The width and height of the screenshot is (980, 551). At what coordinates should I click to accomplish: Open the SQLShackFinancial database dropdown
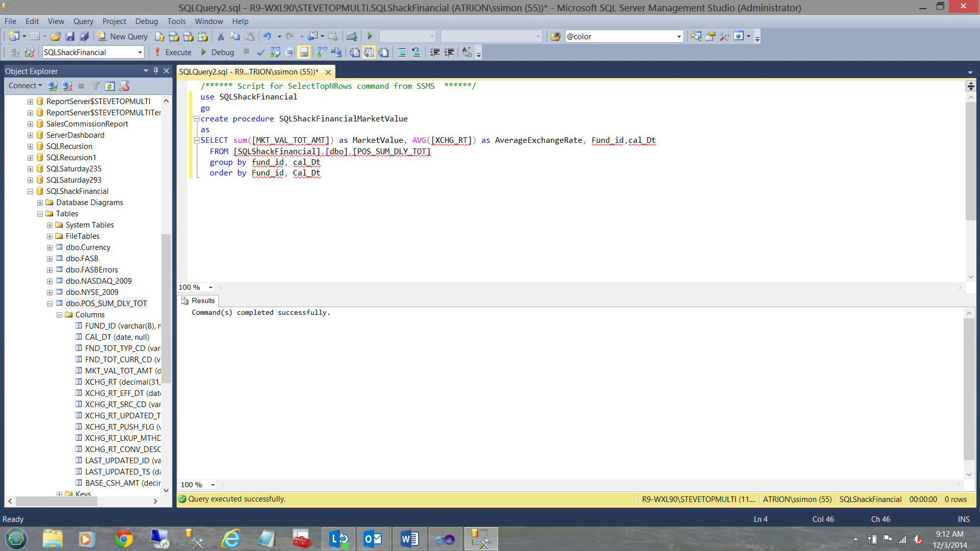point(139,52)
